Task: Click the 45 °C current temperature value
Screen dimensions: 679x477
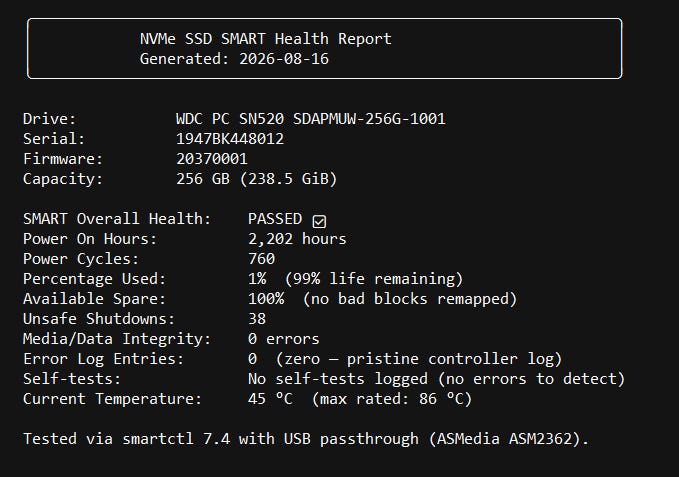Action: [270, 399]
